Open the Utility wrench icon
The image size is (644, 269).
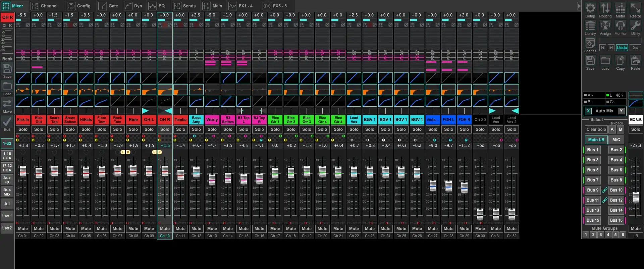coord(635,25)
